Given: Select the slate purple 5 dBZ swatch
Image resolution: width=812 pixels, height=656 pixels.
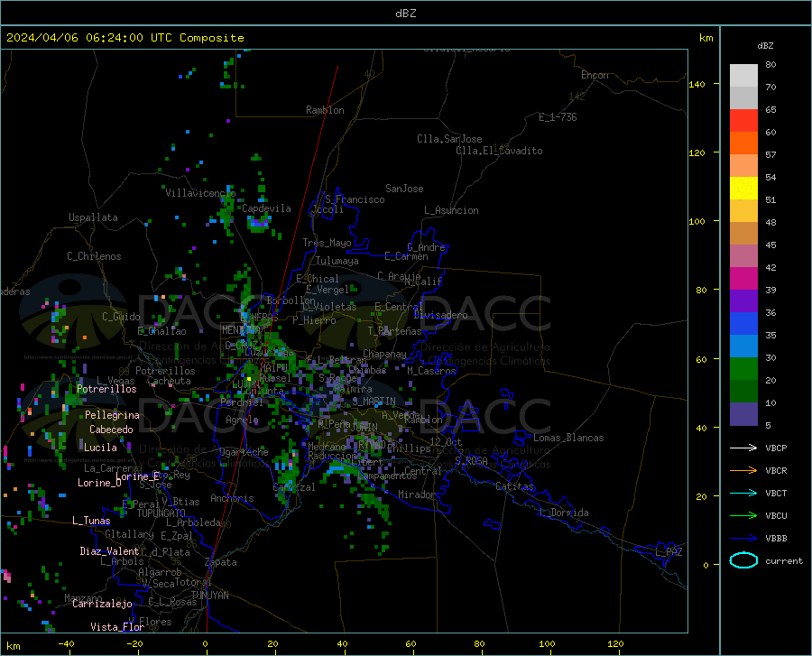Looking at the screenshot, I should [x=743, y=414].
